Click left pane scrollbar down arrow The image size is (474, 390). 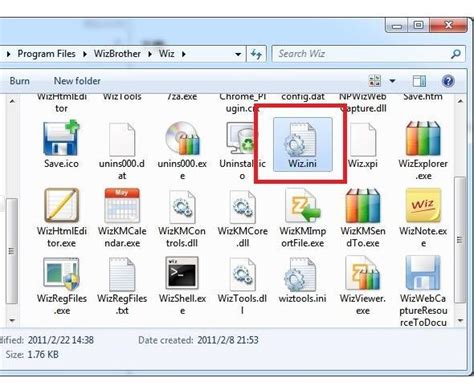pos(12,320)
